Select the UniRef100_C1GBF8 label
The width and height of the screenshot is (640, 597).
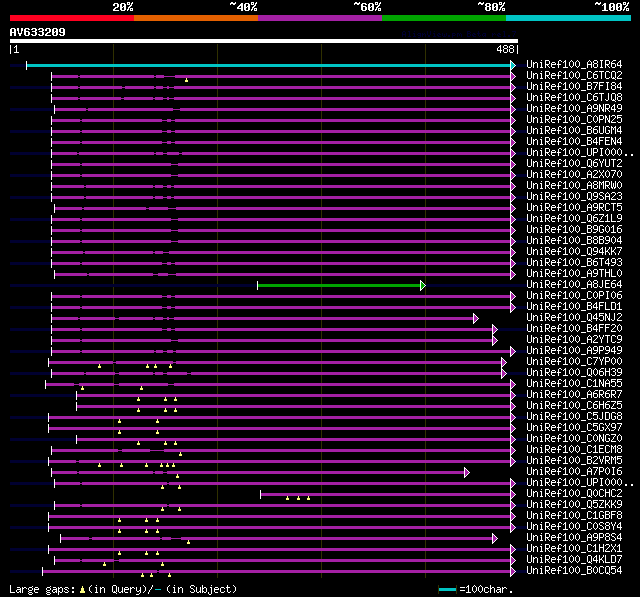pyautogui.click(x=574, y=516)
